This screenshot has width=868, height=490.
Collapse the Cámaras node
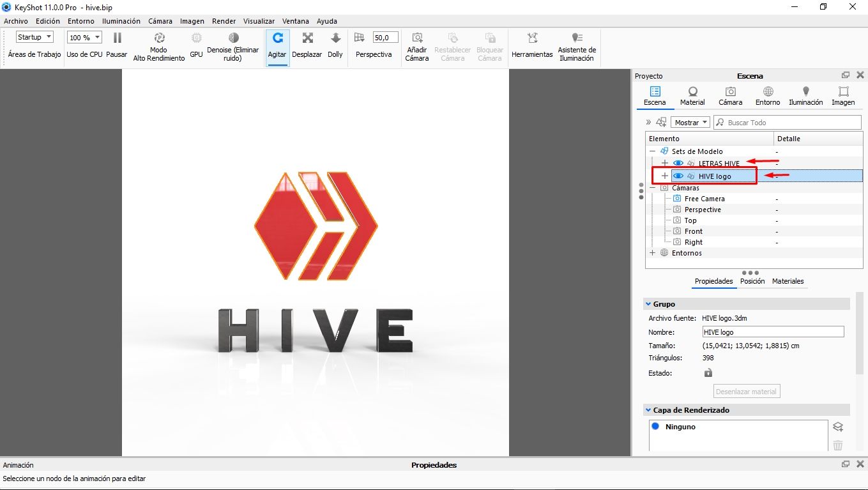point(653,188)
